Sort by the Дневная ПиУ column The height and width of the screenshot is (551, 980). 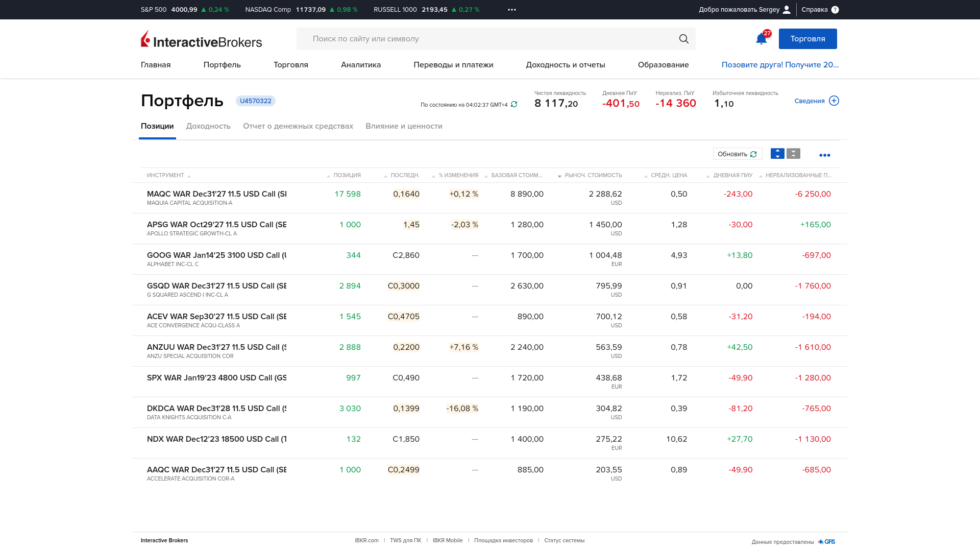729,175
